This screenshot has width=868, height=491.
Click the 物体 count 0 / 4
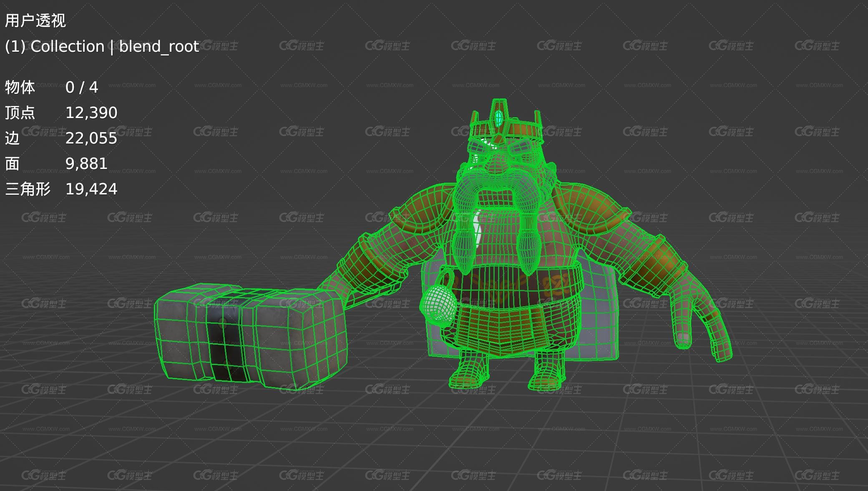[x=82, y=87]
